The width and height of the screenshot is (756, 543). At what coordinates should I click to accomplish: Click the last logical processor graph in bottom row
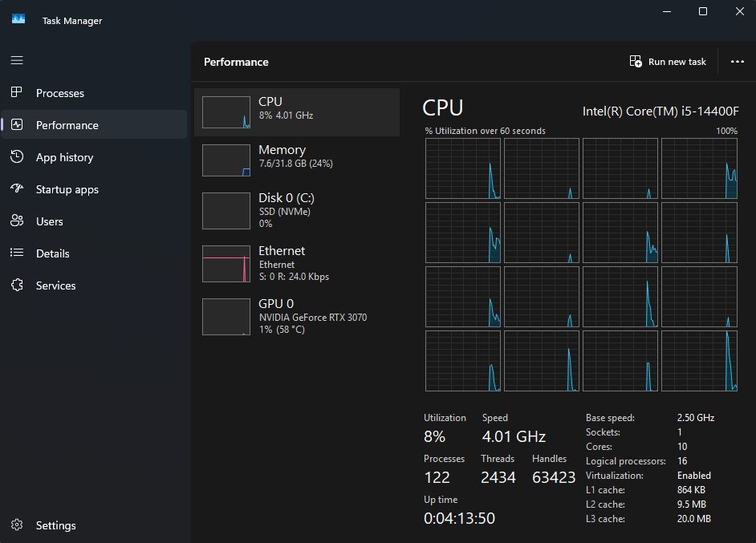[x=699, y=360]
